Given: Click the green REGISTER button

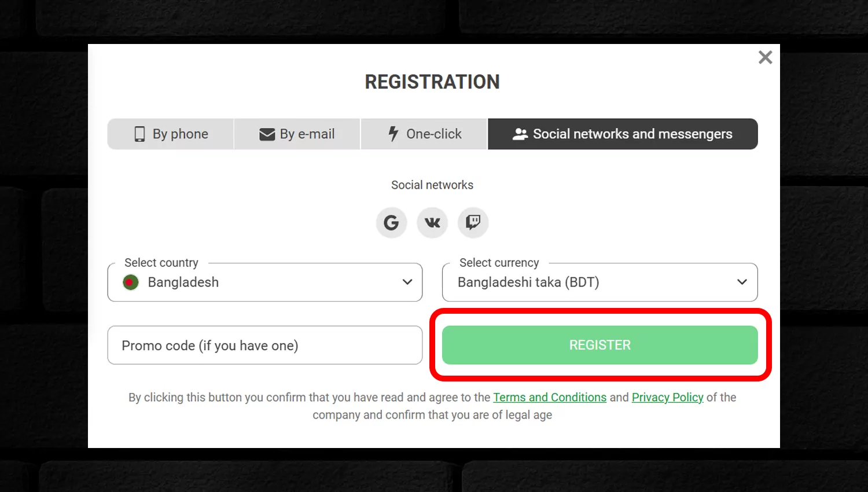Looking at the screenshot, I should coord(599,345).
